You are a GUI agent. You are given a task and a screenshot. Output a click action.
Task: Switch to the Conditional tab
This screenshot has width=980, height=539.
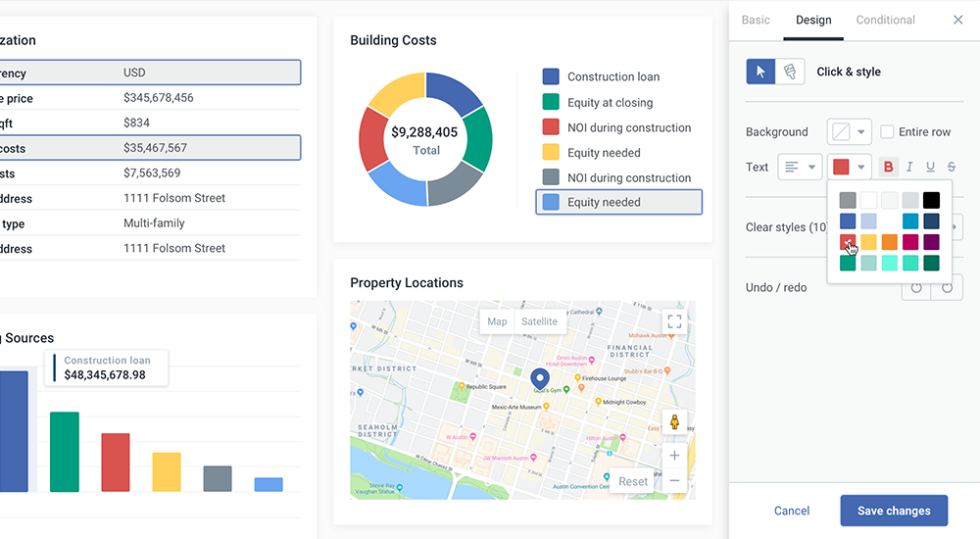point(885,20)
